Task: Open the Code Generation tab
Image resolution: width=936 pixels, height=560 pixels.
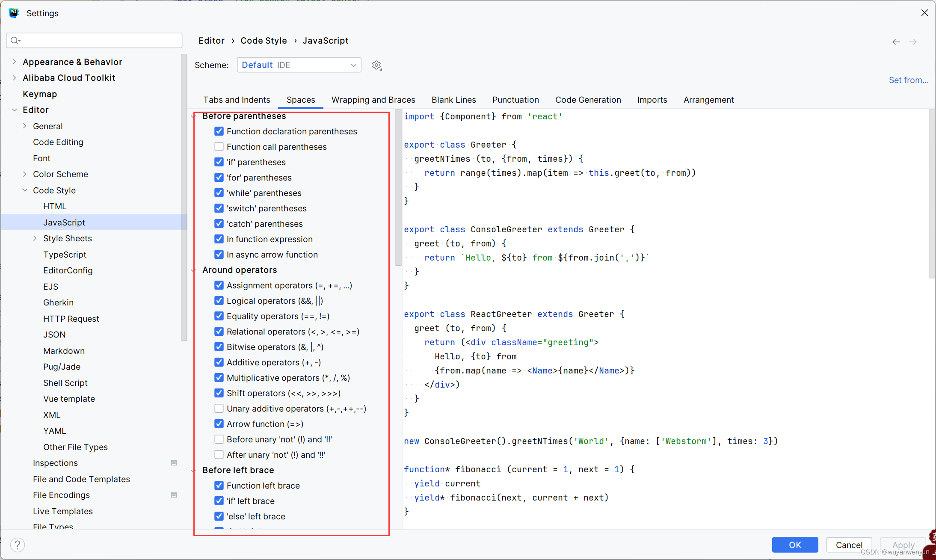Action: 588,100
